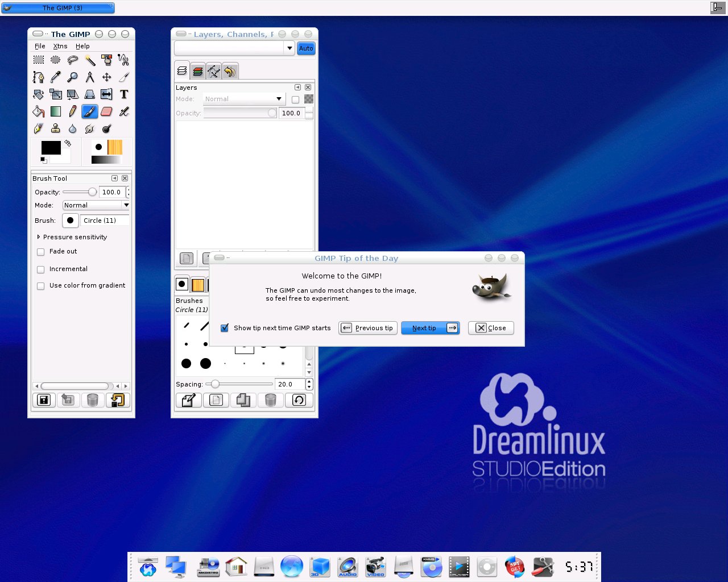Reset Brush Tool options to defaults
This screenshot has height=582, width=728.
coord(118,400)
